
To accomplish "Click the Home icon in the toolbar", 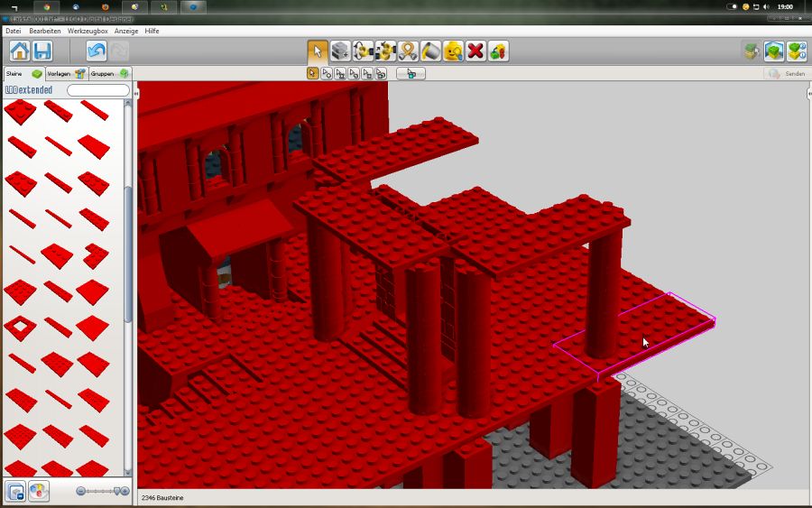I will [x=19, y=51].
